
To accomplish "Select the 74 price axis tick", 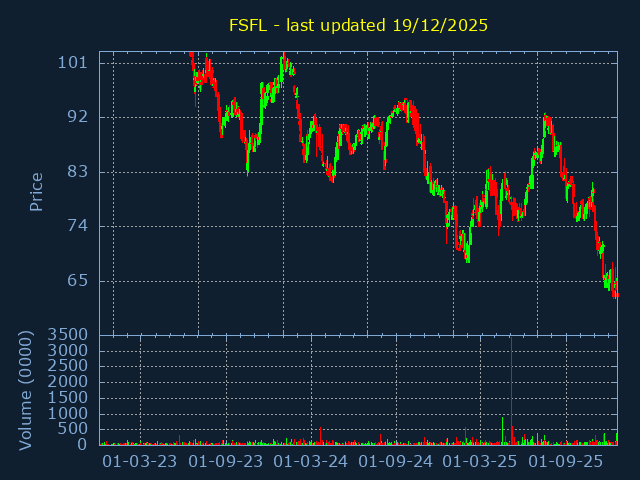I will pos(76,226).
